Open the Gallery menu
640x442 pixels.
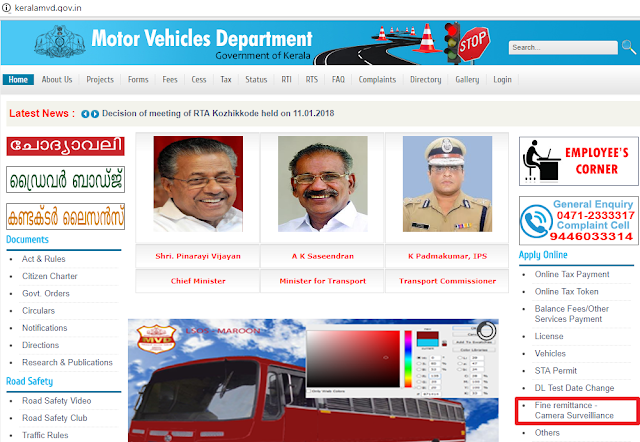click(x=467, y=80)
